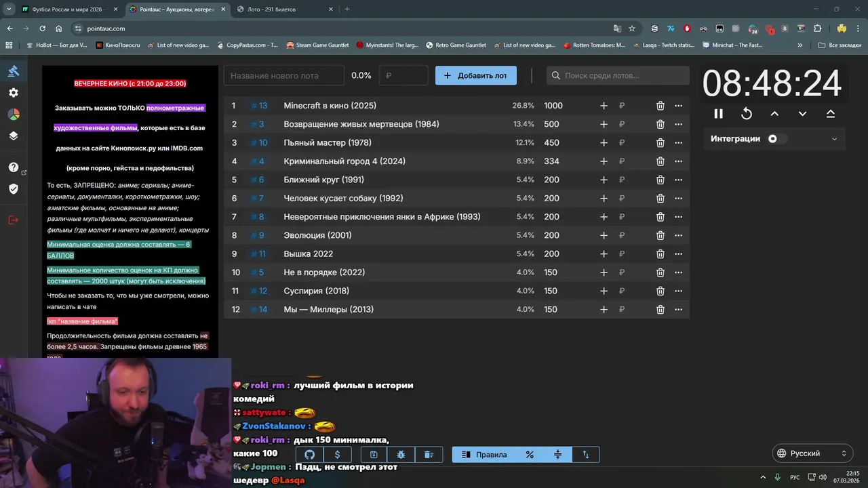Click the dollar sign donate button
Viewport: 868px width, 488px height.
(x=338, y=455)
